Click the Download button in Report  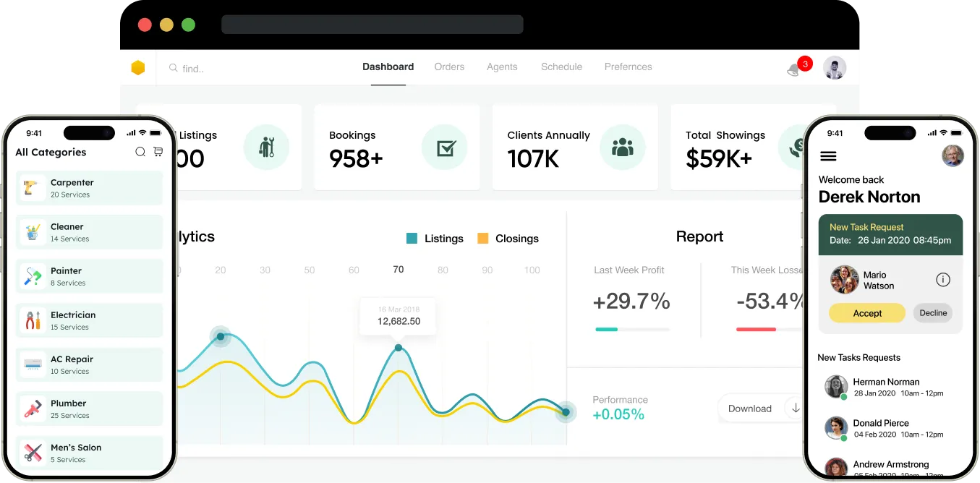point(762,409)
